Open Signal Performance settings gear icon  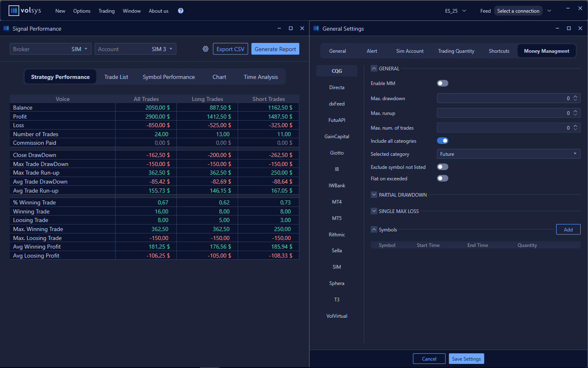point(205,49)
